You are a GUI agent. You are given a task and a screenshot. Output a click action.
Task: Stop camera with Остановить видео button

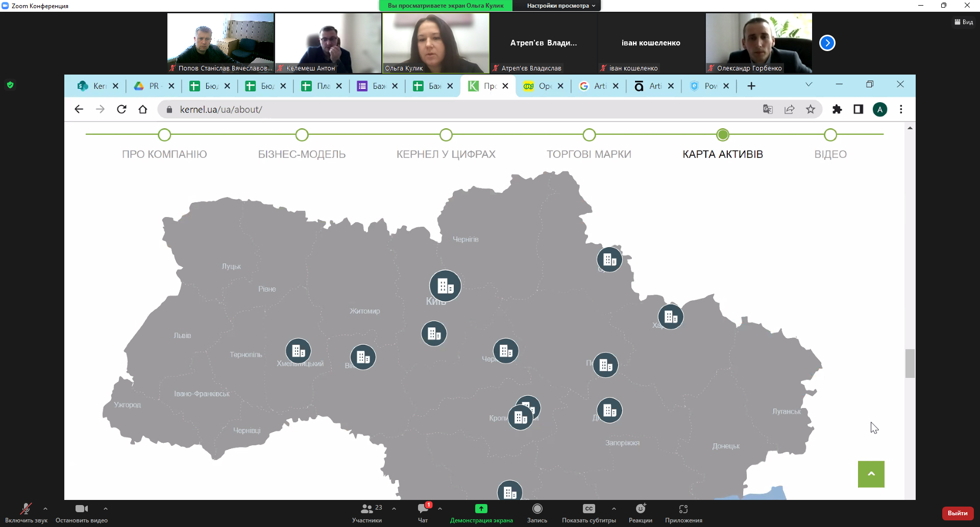point(82,513)
